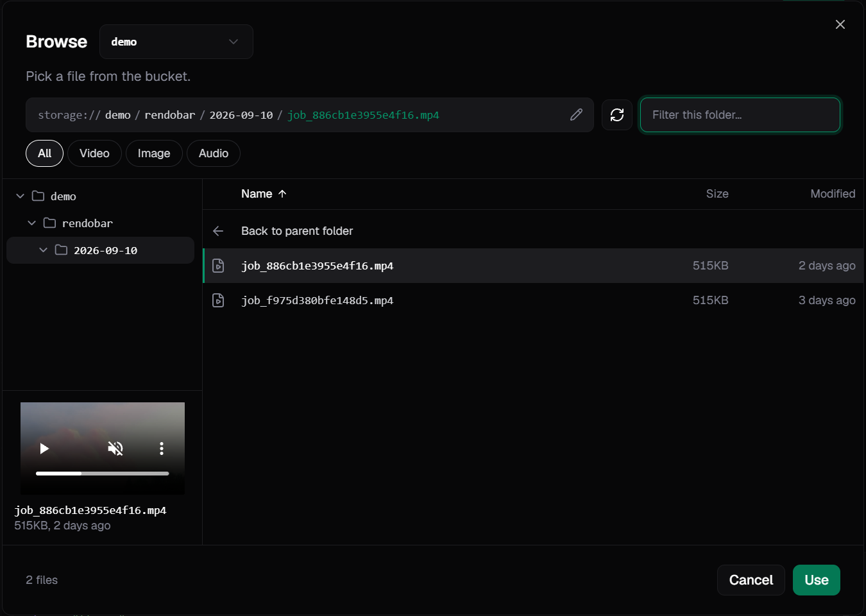Open the demo bucket dropdown
This screenshot has width=866, height=616.
[x=176, y=42]
